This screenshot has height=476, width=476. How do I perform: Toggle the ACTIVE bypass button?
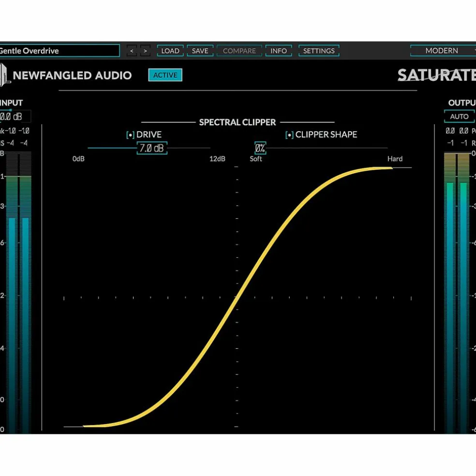pos(165,75)
